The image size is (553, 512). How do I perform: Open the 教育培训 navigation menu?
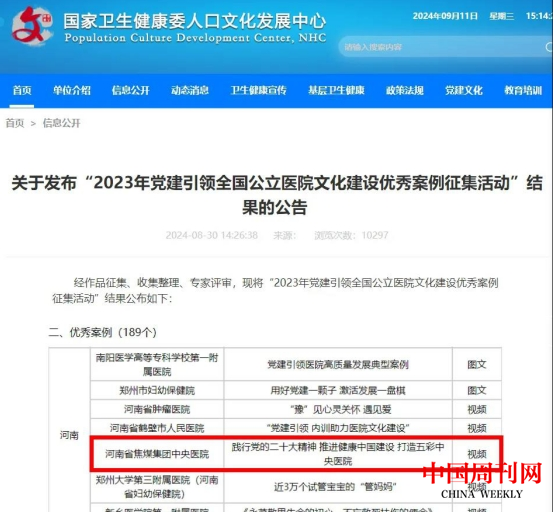click(523, 90)
